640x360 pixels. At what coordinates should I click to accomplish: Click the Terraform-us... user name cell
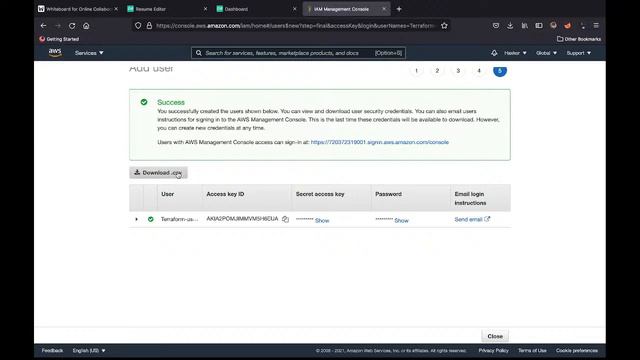[180, 219]
